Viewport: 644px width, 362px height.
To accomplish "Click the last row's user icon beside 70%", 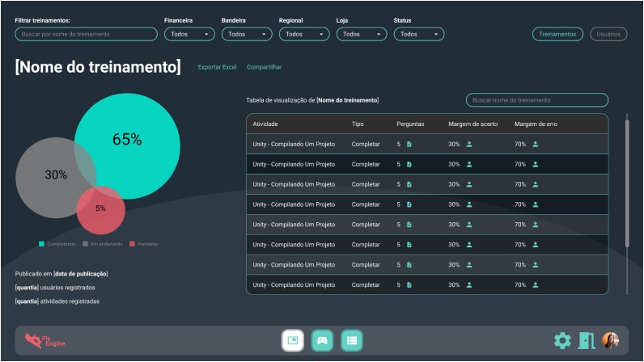I will pos(536,284).
